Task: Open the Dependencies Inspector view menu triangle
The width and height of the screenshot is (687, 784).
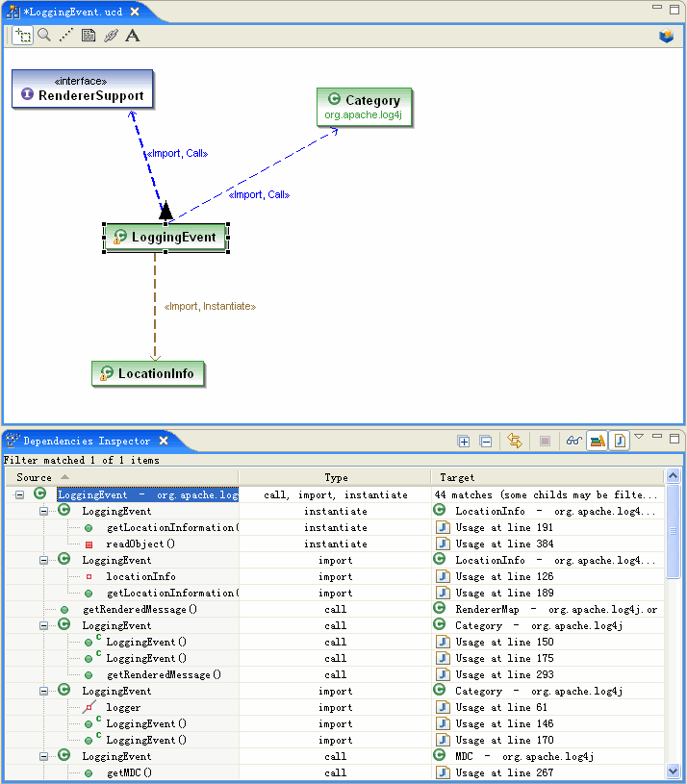Action: pos(639,437)
